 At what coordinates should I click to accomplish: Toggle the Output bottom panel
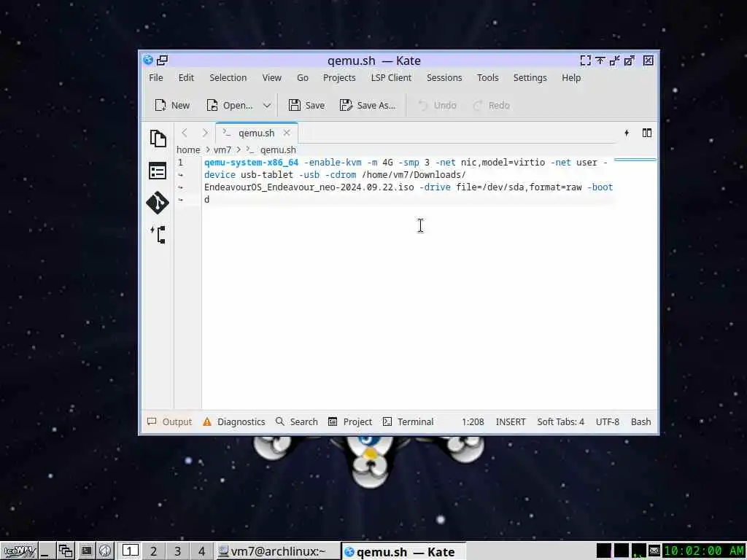coord(169,422)
